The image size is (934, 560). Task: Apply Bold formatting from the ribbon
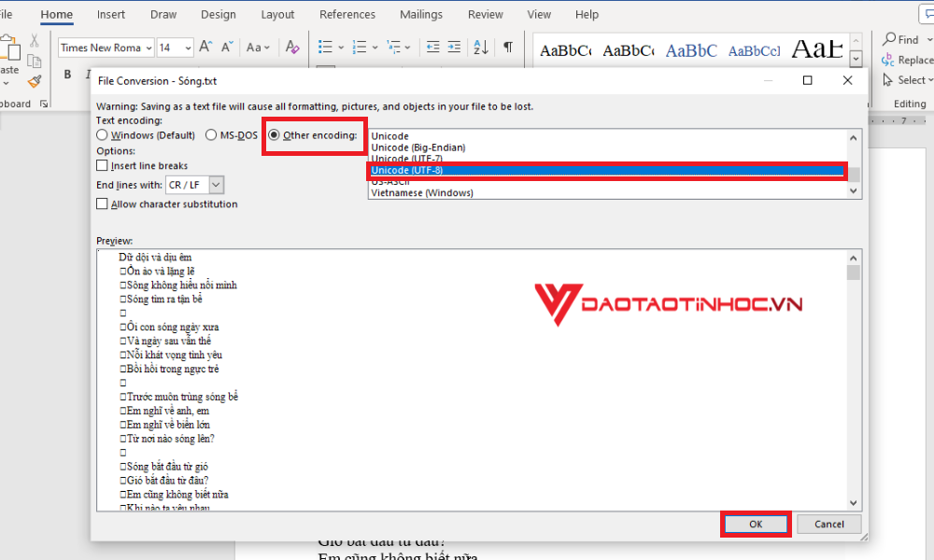[66, 73]
